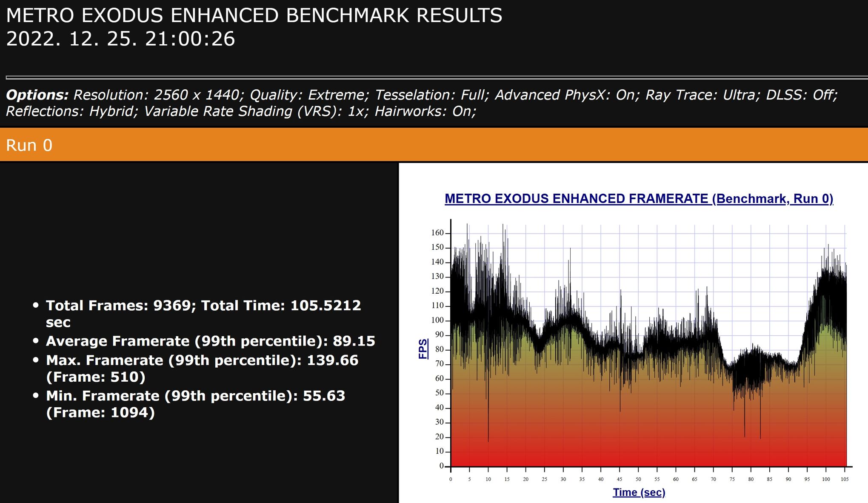Click the 105 tick on the time axis
This screenshot has height=503, width=868.
[x=845, y=479]
